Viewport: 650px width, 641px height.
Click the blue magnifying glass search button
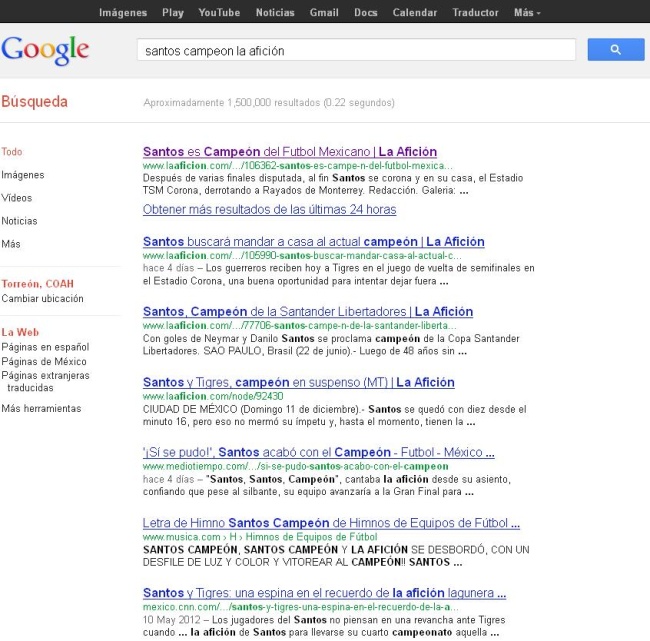615,49
